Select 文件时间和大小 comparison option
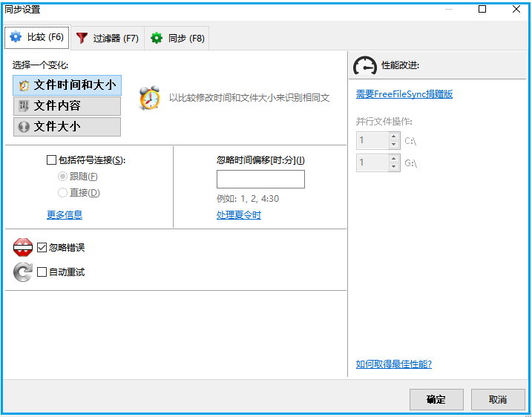 coord(68,85)
